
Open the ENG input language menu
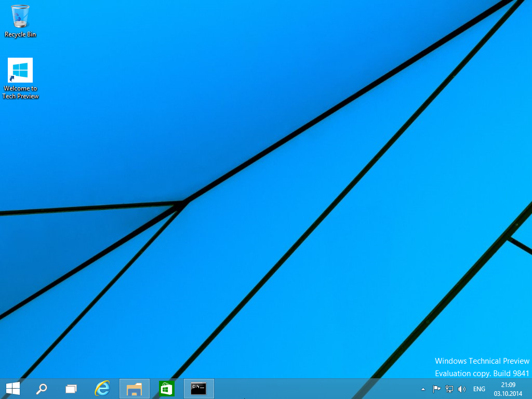pyautogui.click(x=479, y=389)
